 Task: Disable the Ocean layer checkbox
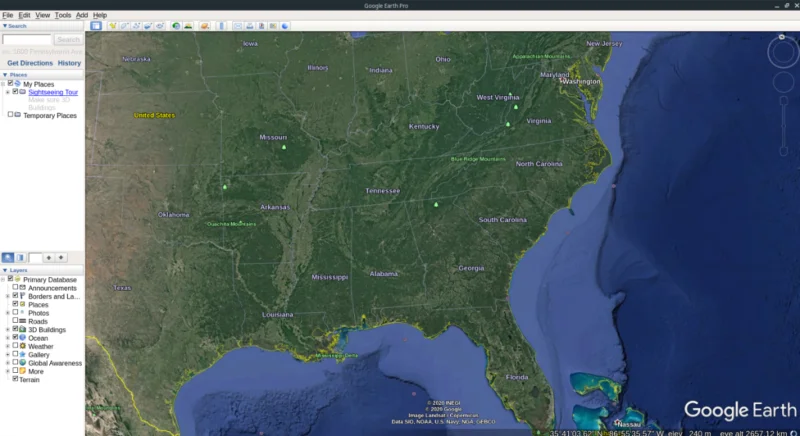pos(15,337)
